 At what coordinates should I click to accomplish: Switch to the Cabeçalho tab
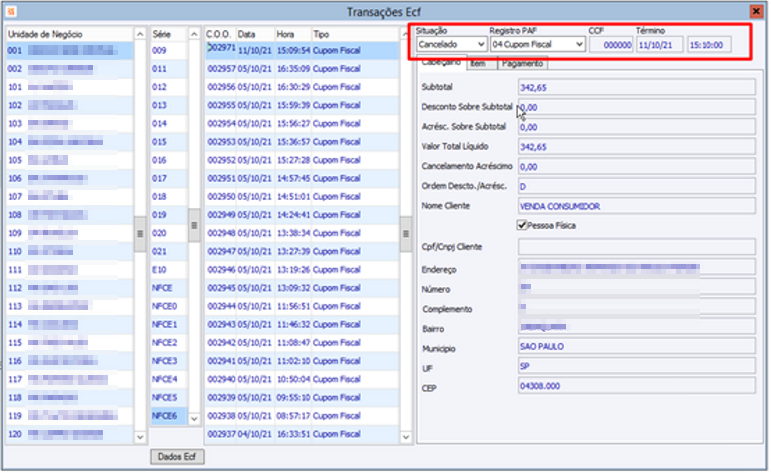click(442, 63)
